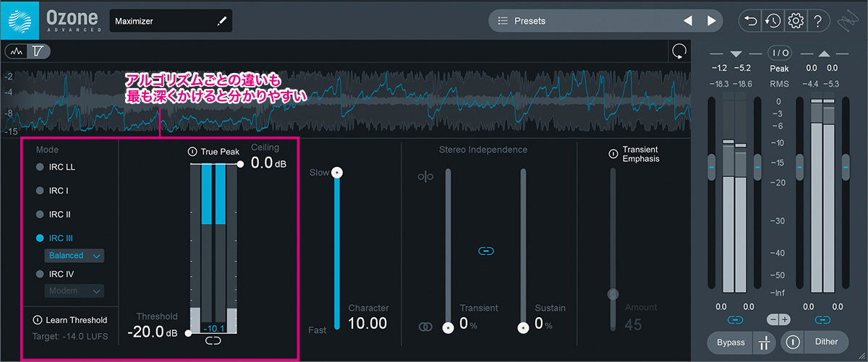Viewport: 868px width, 362px height.
Task: Open the Presets browser
Action: coord(530,21)
